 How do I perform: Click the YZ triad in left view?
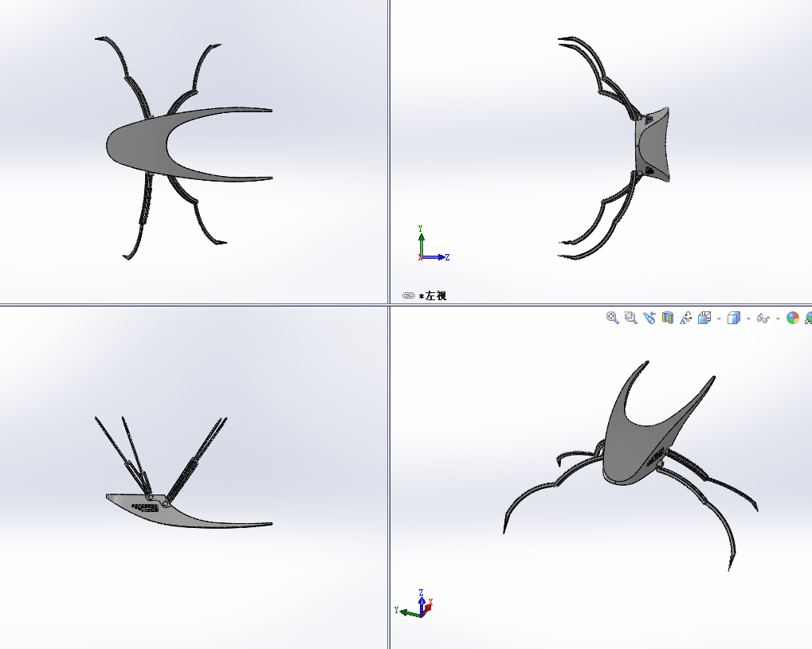pos(433,243)
